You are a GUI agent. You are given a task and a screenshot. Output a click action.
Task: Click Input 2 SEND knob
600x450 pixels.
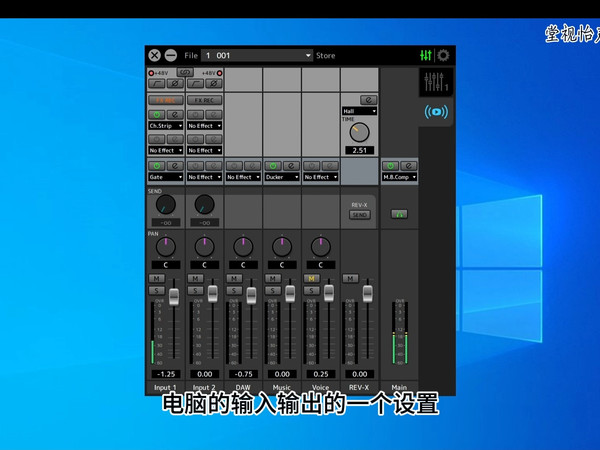point(204,204)
